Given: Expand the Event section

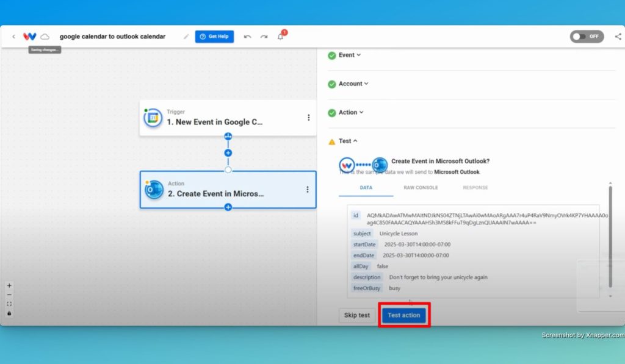Looking at the screenshot, I should click(350, 55).
